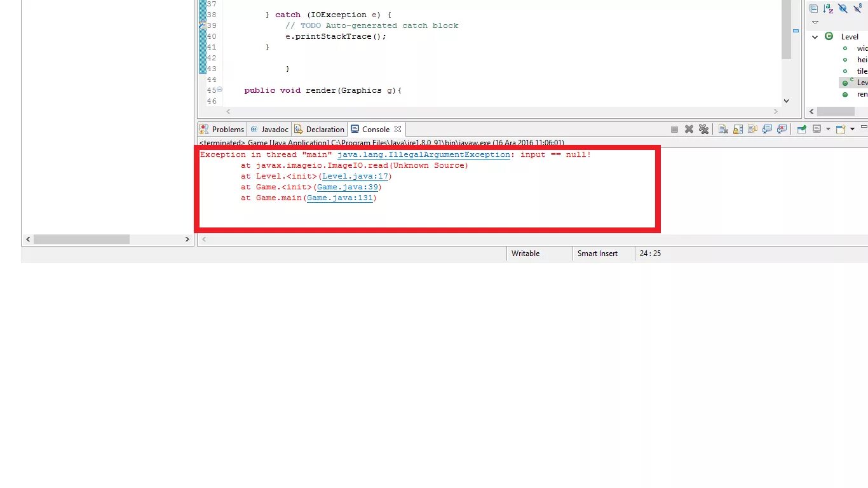Sort Outline members alphabetically
The image size is (868, 488).
pos(828,8)
